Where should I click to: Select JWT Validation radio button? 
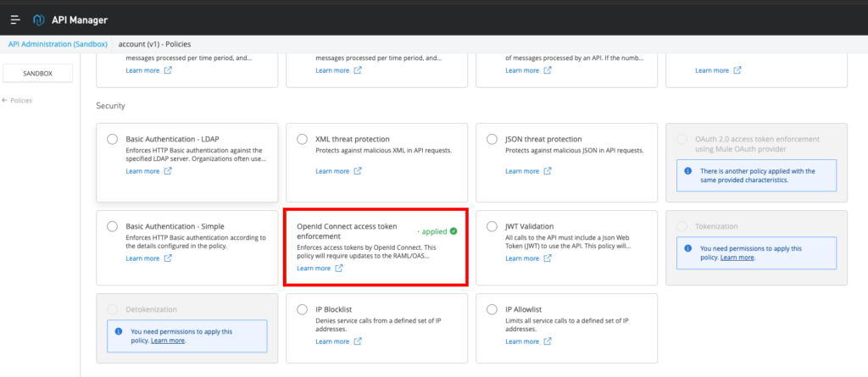coord(492,226)
